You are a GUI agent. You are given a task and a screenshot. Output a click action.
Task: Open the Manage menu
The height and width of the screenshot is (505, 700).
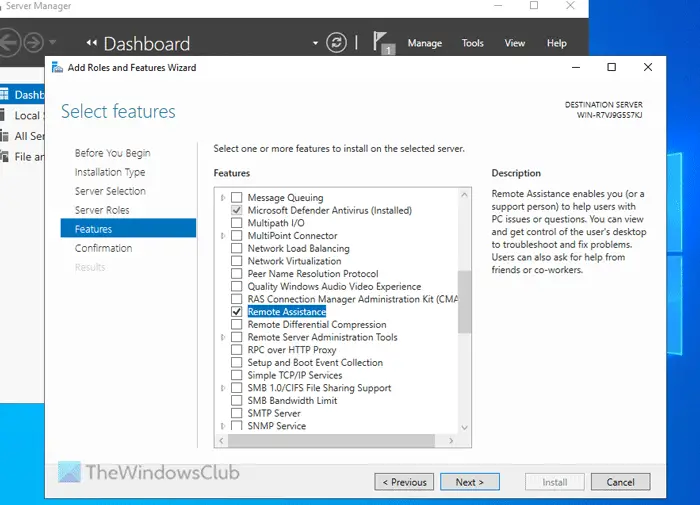coord(425,43)
